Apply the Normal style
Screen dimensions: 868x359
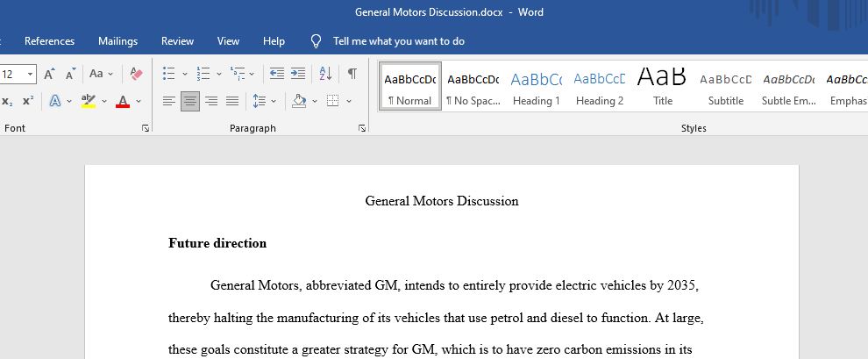pos(410,86)
